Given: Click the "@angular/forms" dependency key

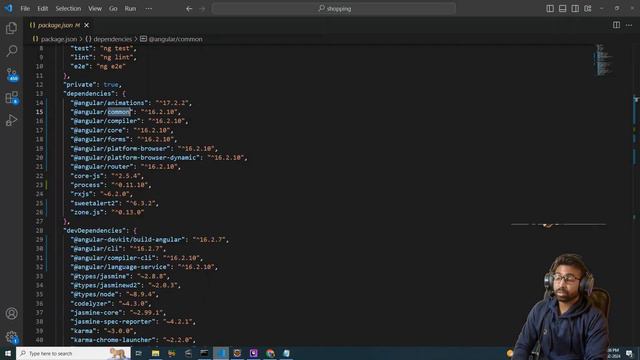Looking at the screenshot, I should 100,139.
